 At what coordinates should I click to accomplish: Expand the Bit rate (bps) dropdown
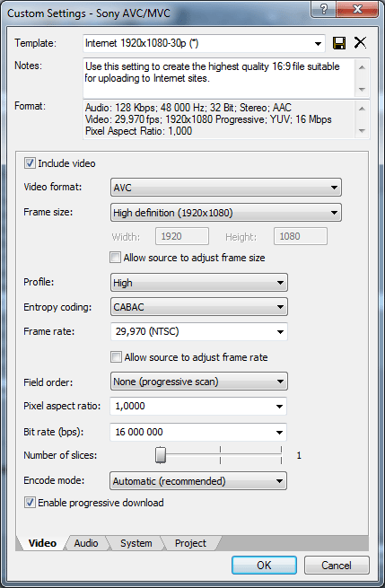(x=198, y=432)
